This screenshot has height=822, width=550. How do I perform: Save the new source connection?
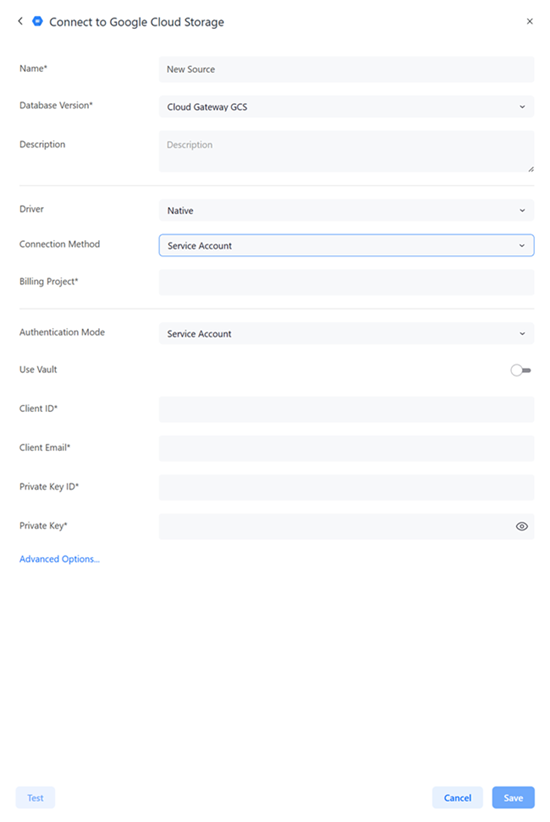513,797
